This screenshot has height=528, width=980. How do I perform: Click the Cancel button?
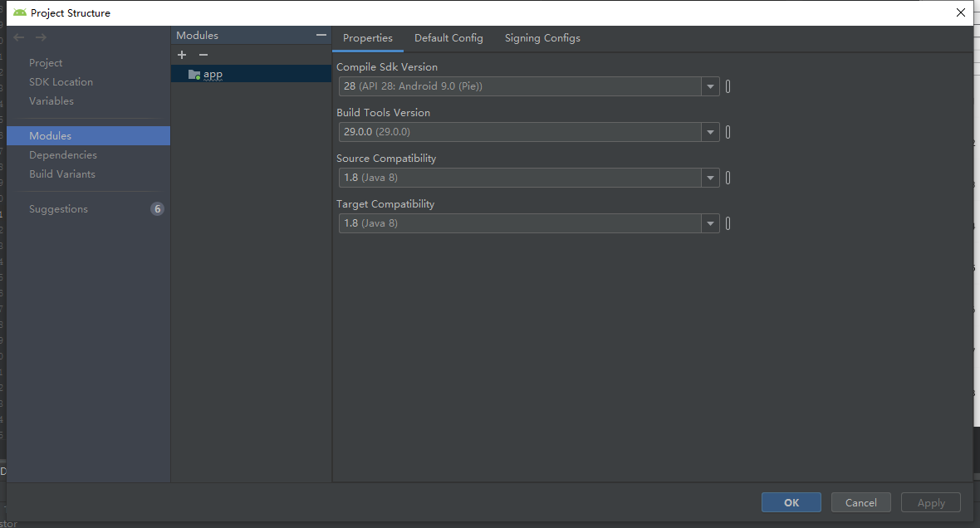click(x=860, y=502)
